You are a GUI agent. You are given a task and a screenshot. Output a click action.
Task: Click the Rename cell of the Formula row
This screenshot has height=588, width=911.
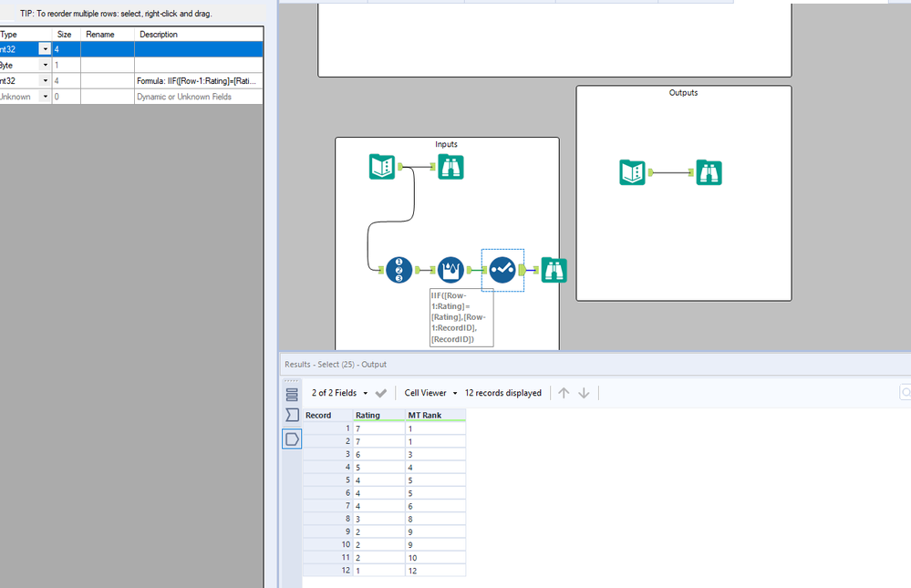(108, 81)
